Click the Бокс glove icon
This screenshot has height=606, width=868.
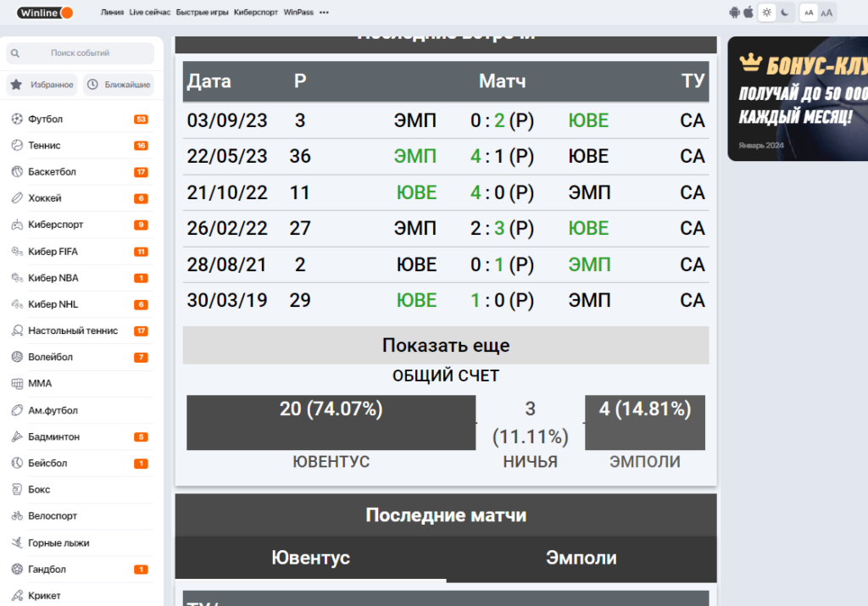click(x=17, y=489)
